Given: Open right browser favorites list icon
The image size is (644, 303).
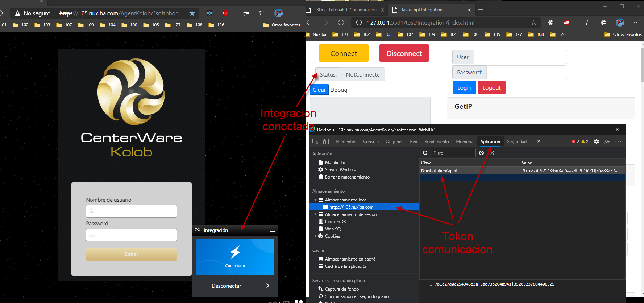Looking at the screenshot, I should point(587,22).
